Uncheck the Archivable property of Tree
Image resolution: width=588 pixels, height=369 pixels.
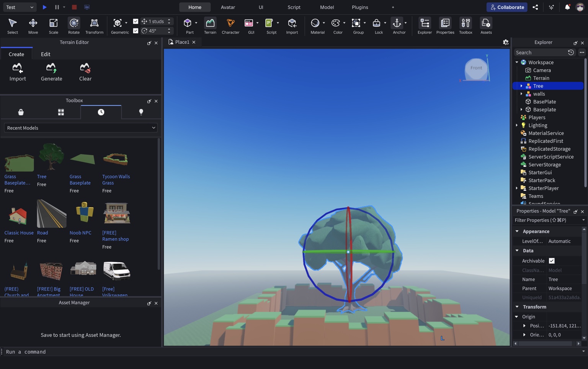(552, 261)
